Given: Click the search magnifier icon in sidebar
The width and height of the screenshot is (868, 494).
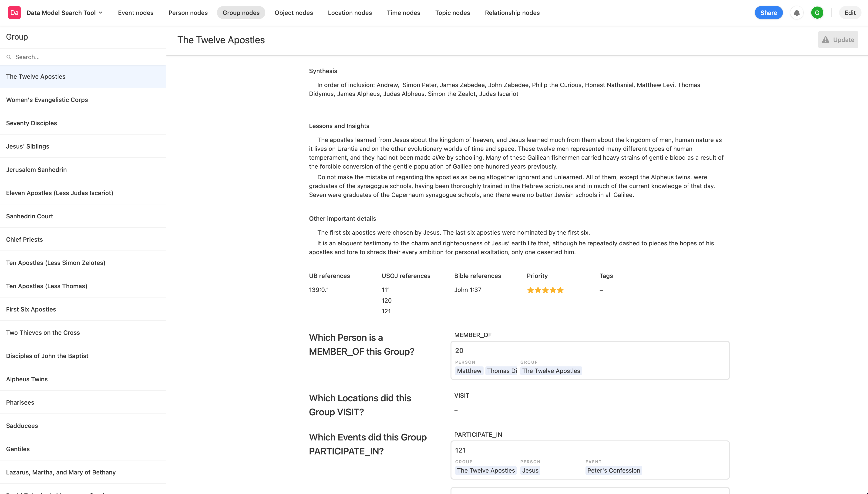Looking at the screenshot, I should tap(9, 57).
